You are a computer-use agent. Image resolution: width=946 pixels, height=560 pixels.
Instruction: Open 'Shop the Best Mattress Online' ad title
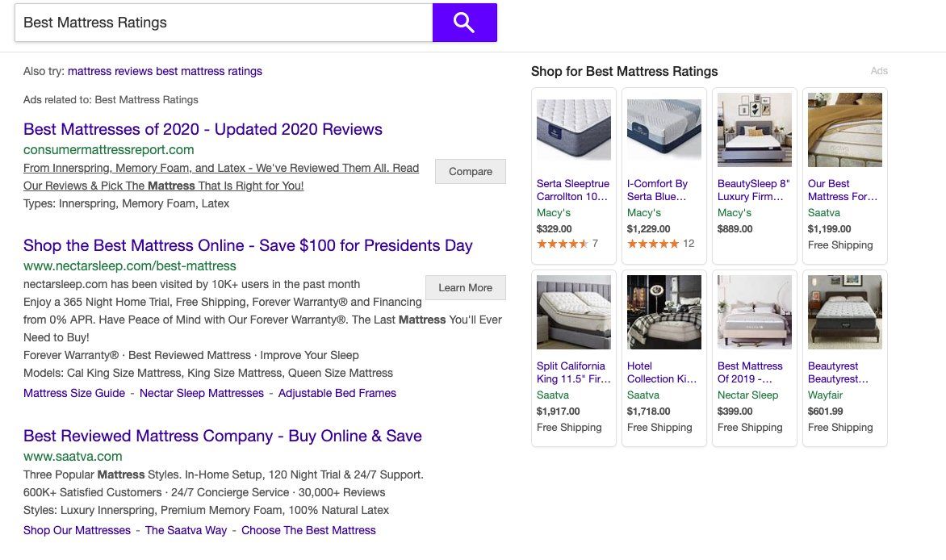click(247, 245)
